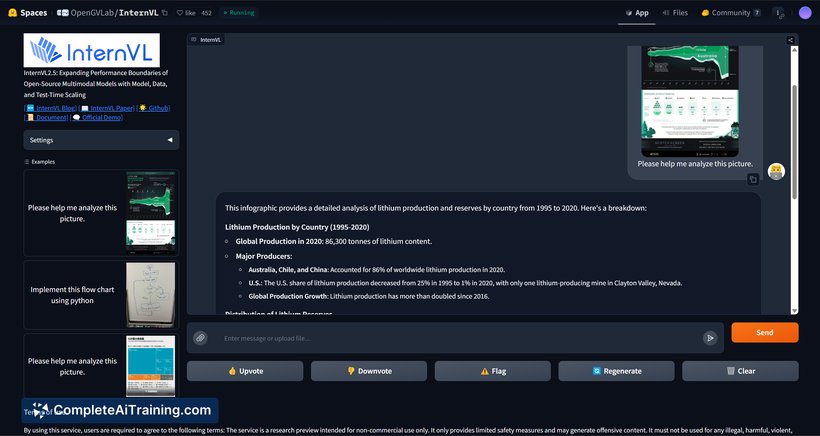Copy the OpenGVLab/InternVL space name
The image size is (820, 436).
[165, 13]
